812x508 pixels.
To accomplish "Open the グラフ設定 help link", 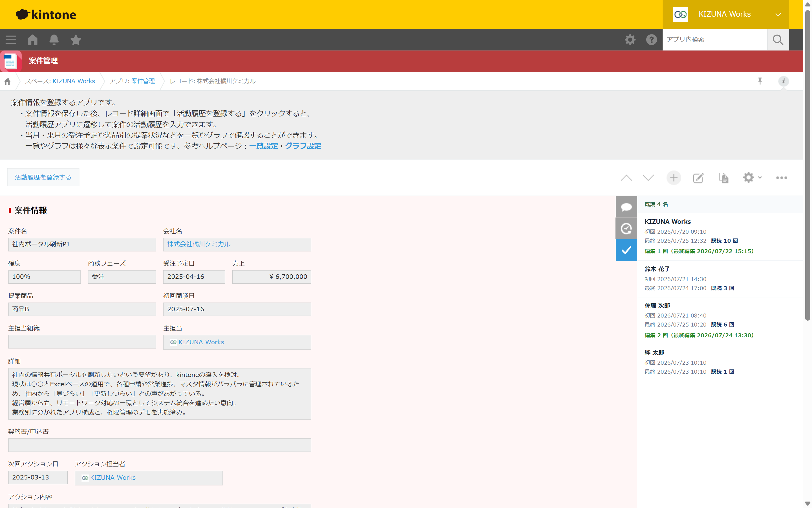I will (303, 146).
